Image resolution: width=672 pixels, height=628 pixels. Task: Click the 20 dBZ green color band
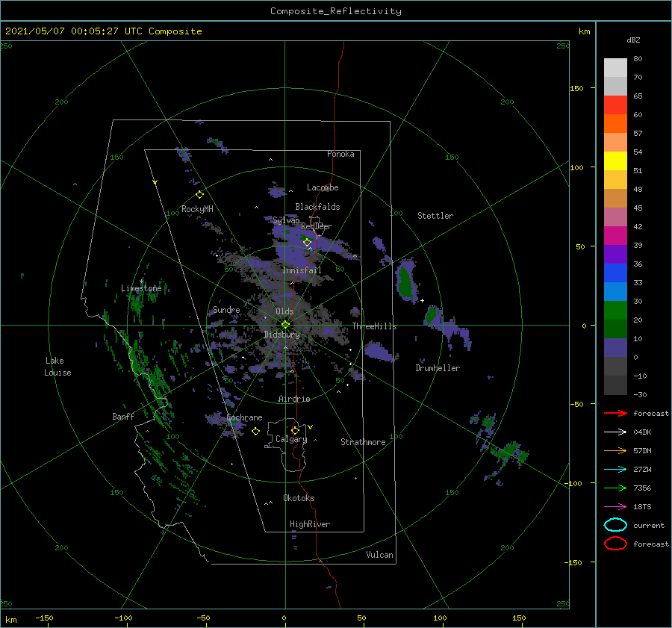point(615,311)
